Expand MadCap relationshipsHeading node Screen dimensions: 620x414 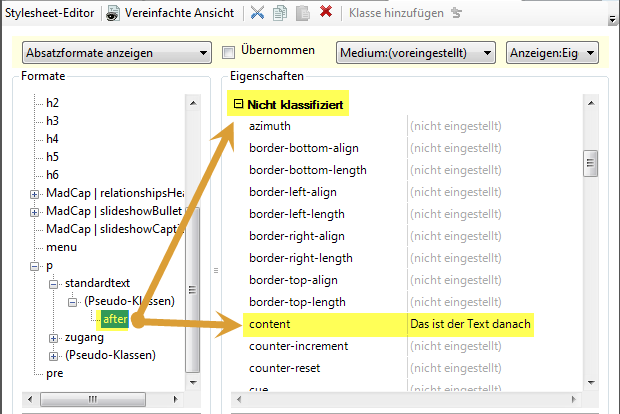36,193
